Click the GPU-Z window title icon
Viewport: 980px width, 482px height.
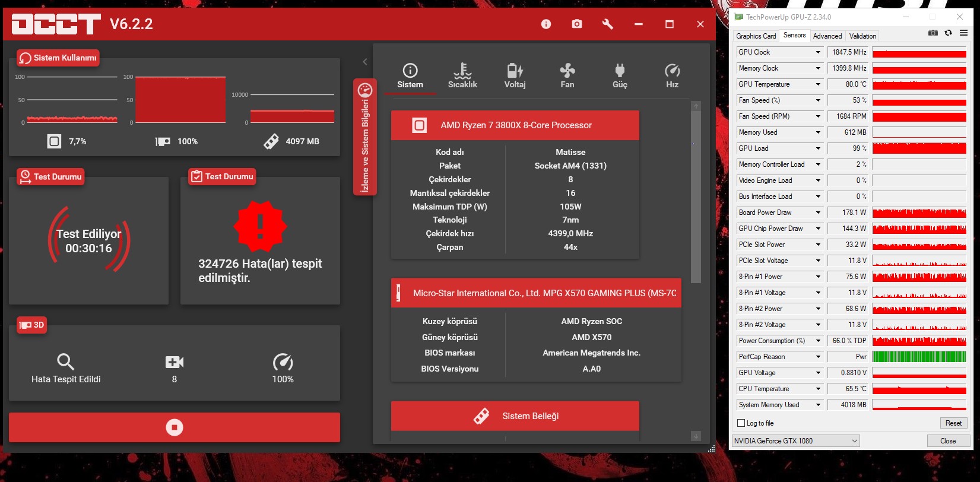point(739,17)
